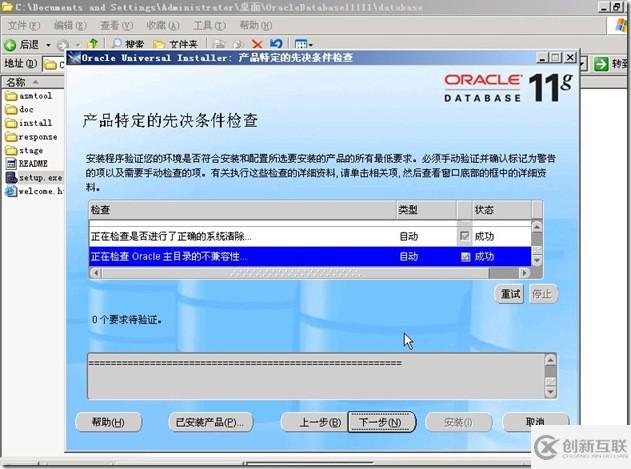Open the Explorer Edit (编辑) menu
Viewport: 631px width, 469px height.
(x=70, y=26)
